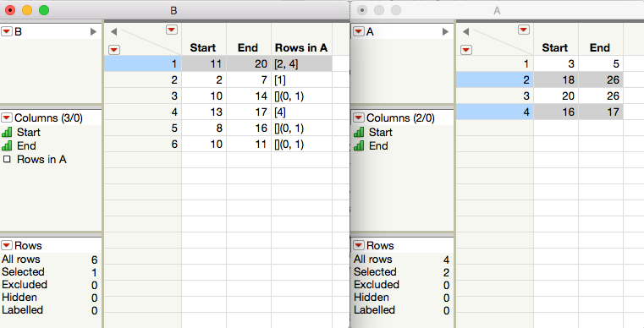The width and height of the screenshot is (644, 328).
Task: Click the [1] cell in Rows in A
Action: pos(301,79)
